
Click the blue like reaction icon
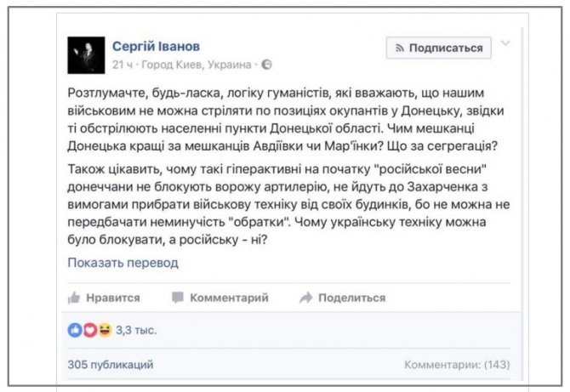pos(75,330)
